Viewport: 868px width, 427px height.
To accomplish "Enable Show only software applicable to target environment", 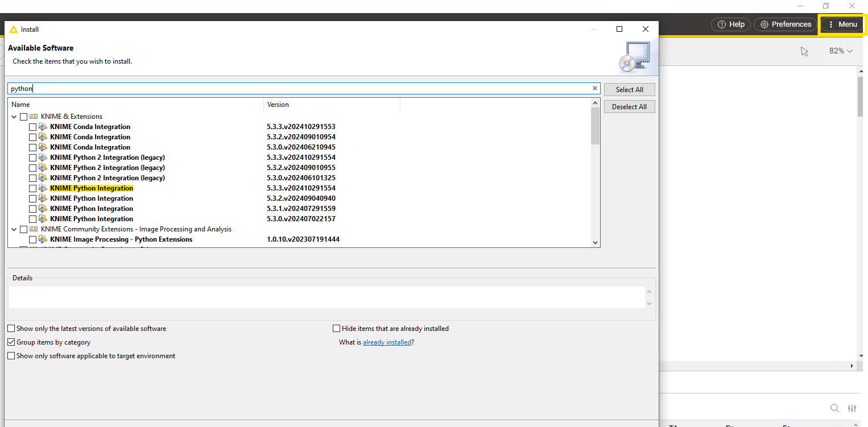I will tap(11, 356).
